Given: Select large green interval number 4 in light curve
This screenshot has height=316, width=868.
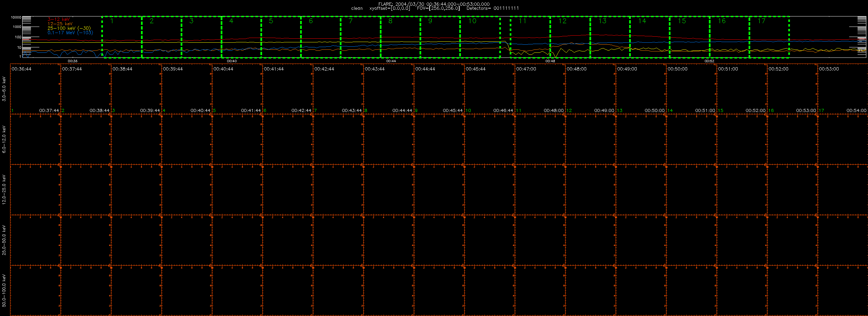Looking at the screenshot, I should tap(231, 21).
